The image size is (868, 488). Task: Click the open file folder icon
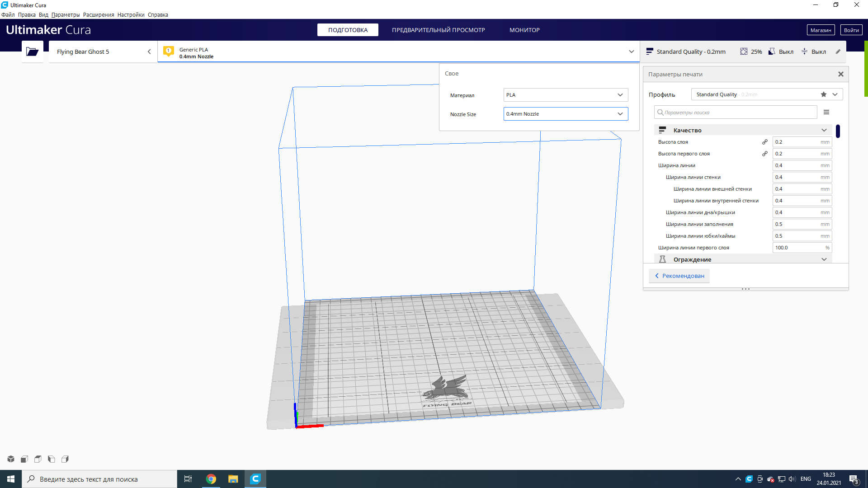pos(32,52)
